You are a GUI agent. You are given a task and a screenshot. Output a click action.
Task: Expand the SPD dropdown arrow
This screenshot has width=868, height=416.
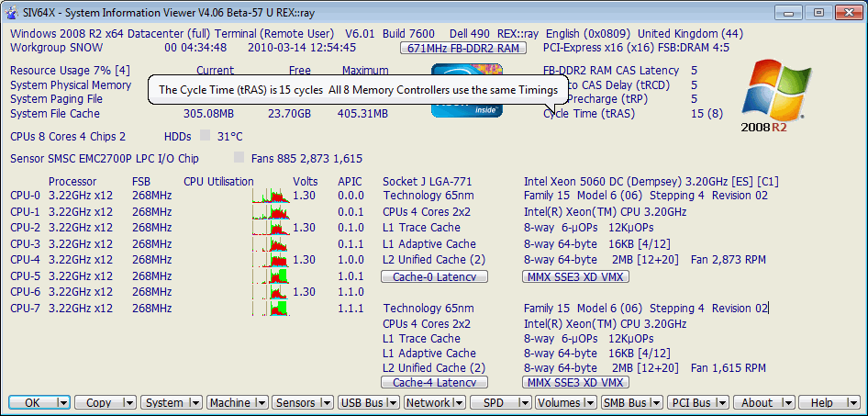[x=526, y=403]
